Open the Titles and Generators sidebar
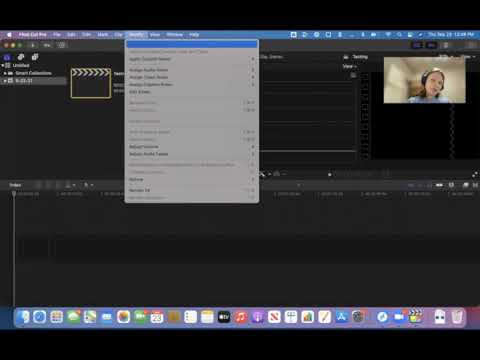This screenshot has width=480, height=360. click(x=35, y=57)
